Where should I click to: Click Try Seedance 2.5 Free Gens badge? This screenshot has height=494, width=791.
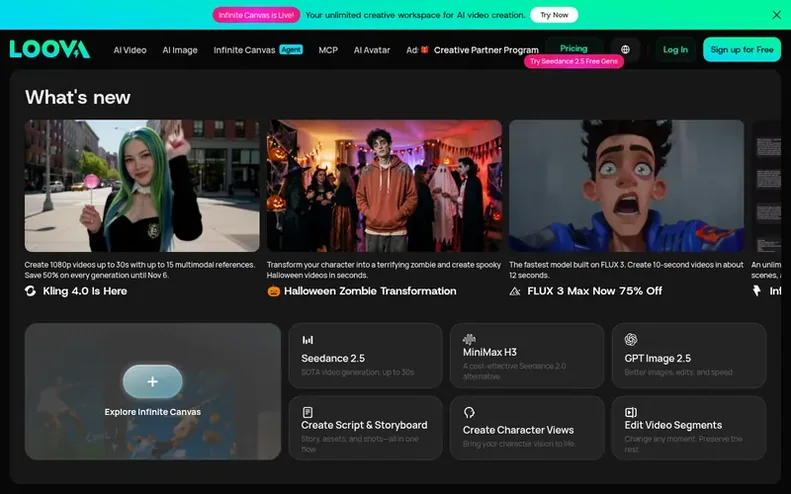pyautogui.click(x=574, y=62)
